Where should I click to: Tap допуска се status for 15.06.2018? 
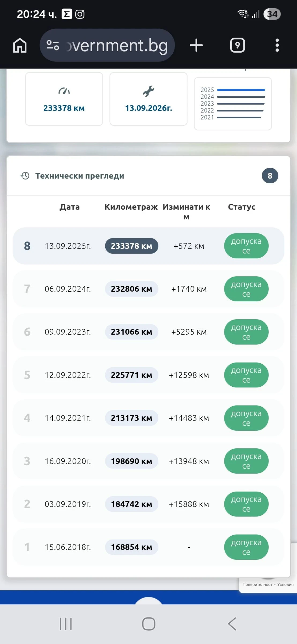click(x=246, y=547)
